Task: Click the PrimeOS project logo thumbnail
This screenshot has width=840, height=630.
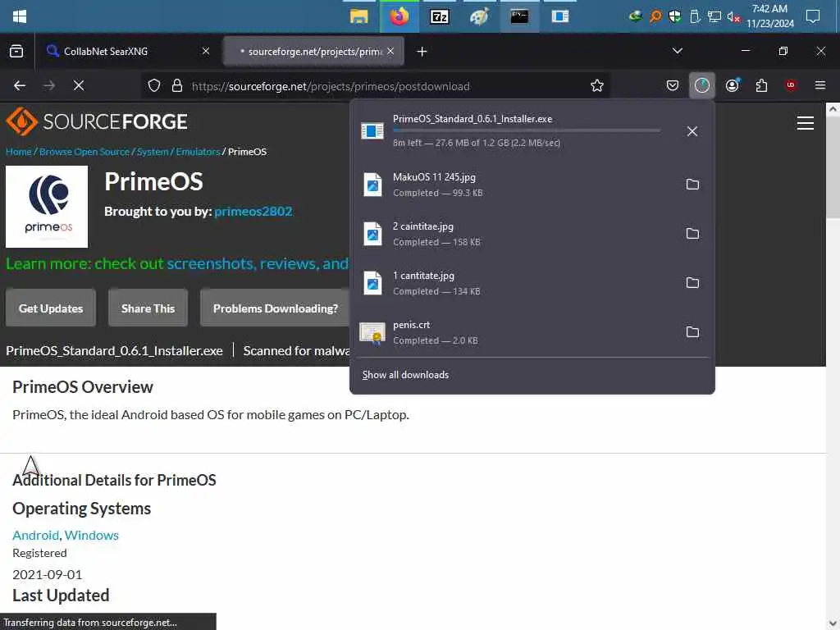Action: coord(47,206)
